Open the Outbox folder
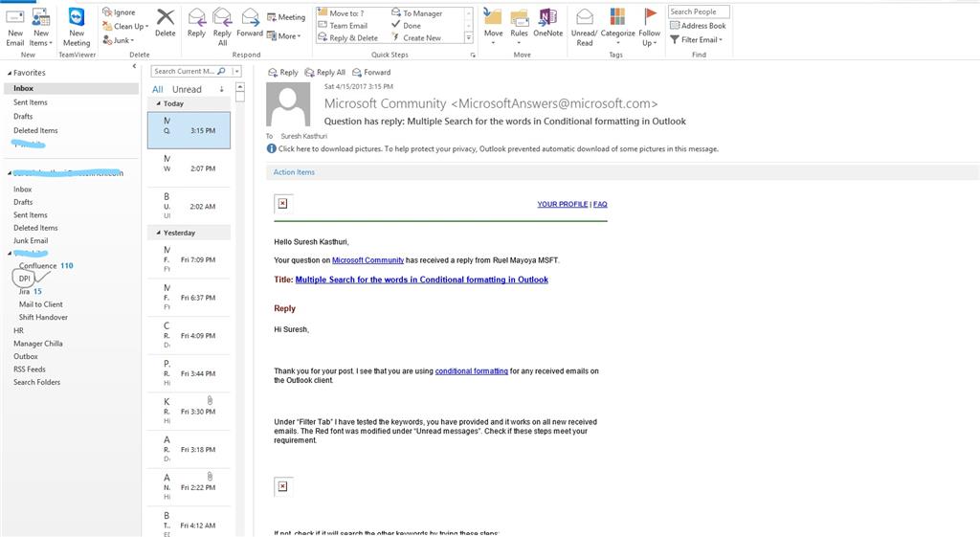 tap(26, 356)
